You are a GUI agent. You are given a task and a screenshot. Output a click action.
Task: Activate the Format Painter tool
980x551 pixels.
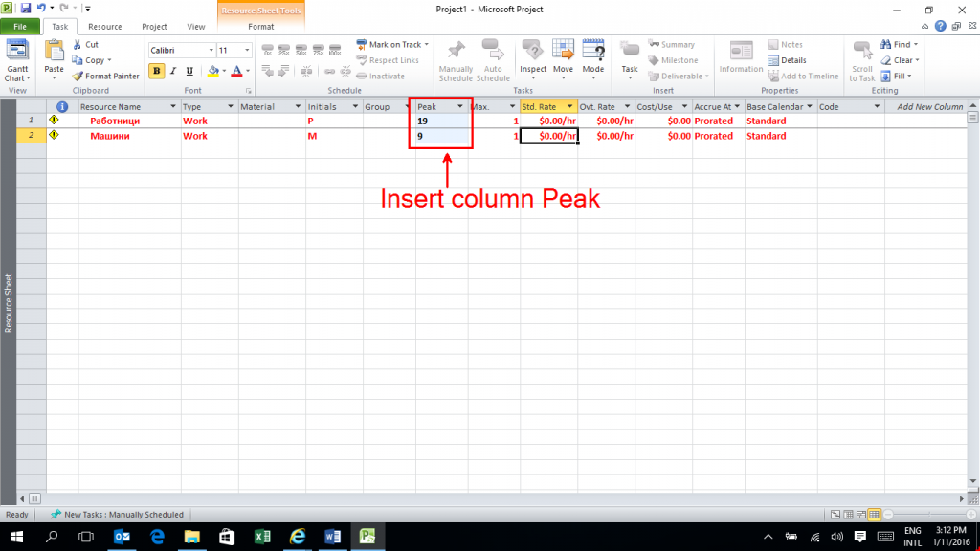105,77
